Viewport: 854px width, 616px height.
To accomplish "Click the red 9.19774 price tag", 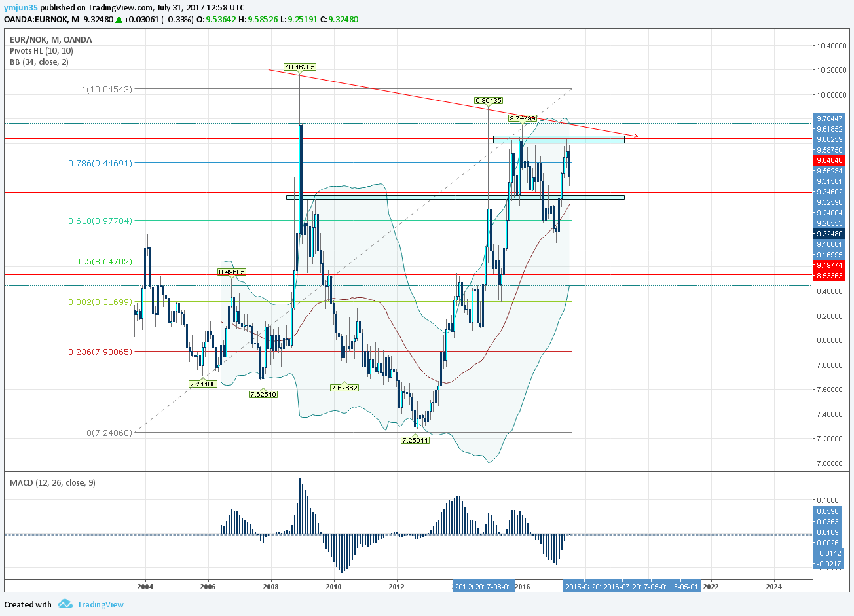I will [829, 265].
